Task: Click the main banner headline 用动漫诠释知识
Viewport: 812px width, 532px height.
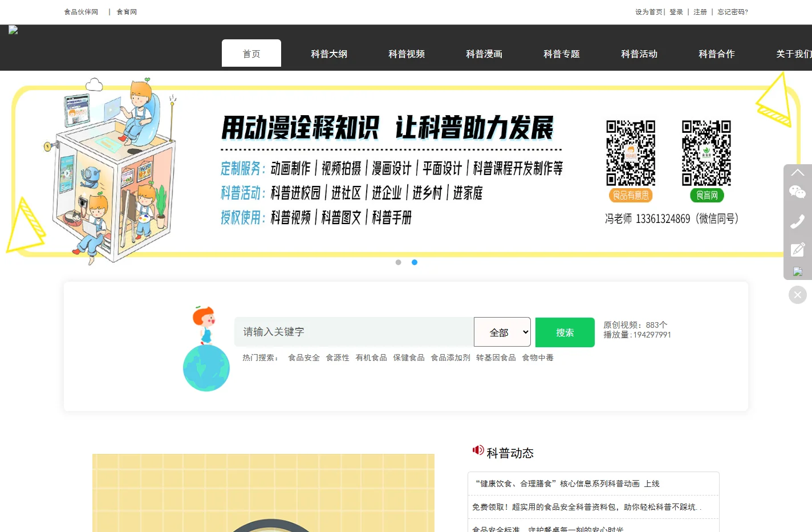Action: (x=299, y=128)
